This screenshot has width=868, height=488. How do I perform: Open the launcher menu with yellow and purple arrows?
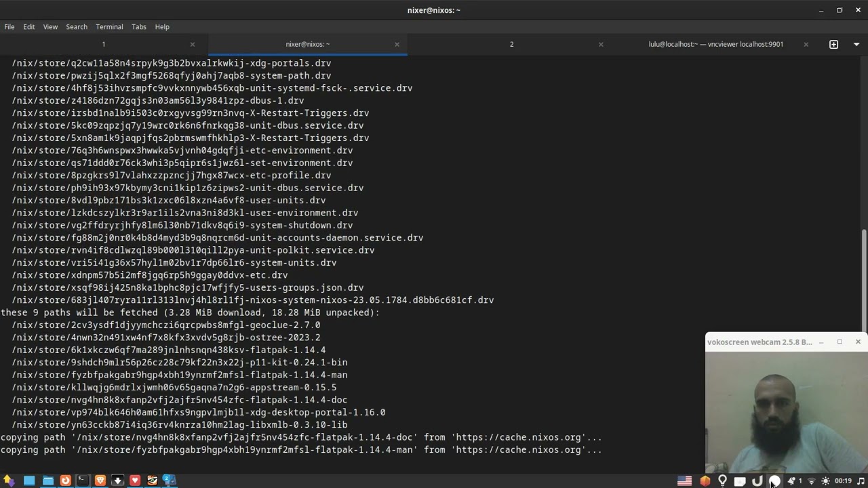(9, 481)
